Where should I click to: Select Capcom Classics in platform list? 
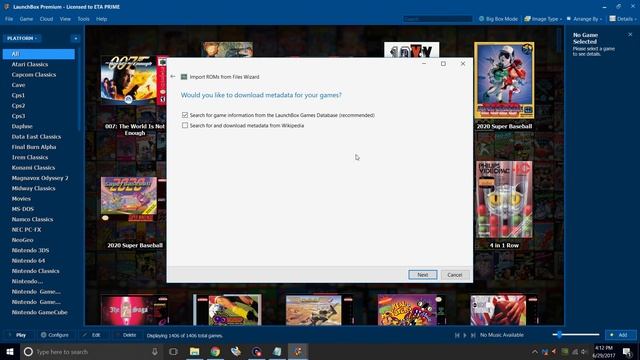(33, 75)
